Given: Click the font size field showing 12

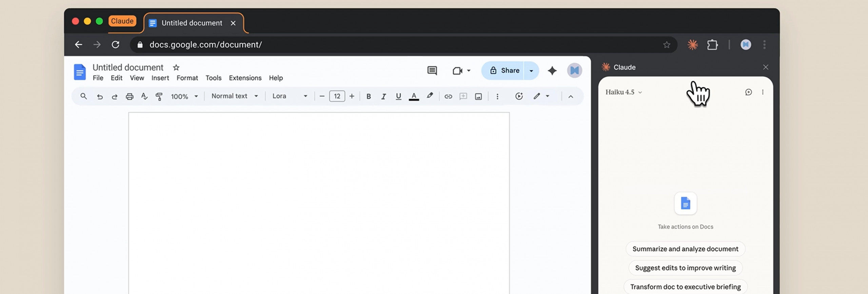Looking at the screenshot, I should [337, 96].
